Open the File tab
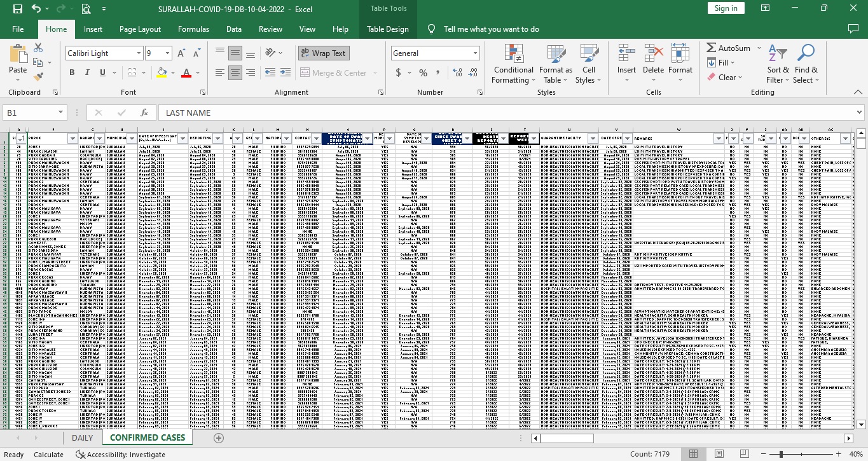Viewport: 868px width, 461px height. (18, 29)
